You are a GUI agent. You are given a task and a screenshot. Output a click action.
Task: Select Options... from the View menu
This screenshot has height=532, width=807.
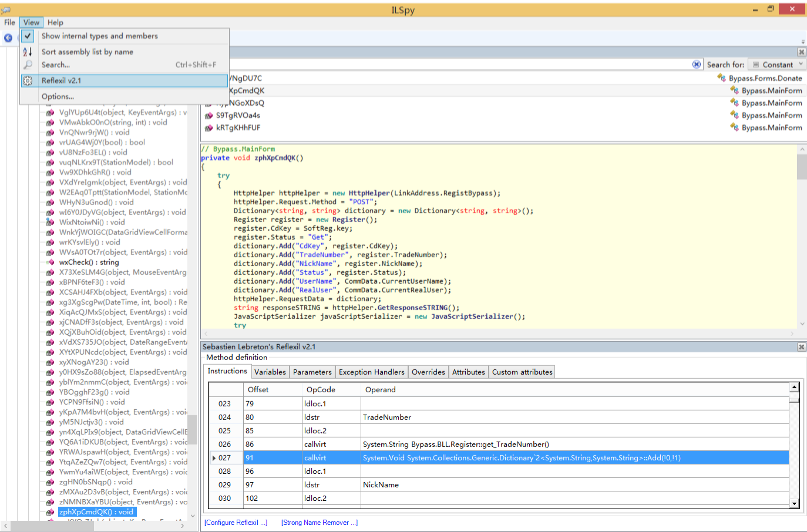(x=58, y=96)
